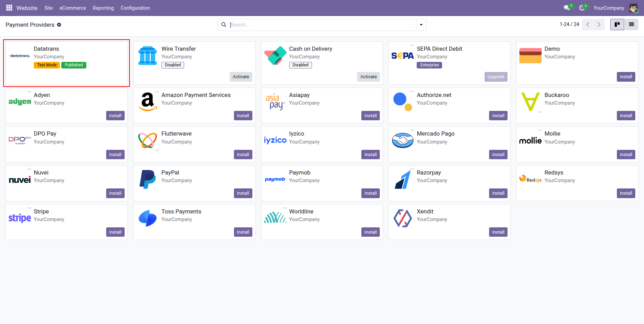Click the SEPA logo
The height and width of the screenshot is (324, 644).
pyautogui.click(x=402, y=56)
